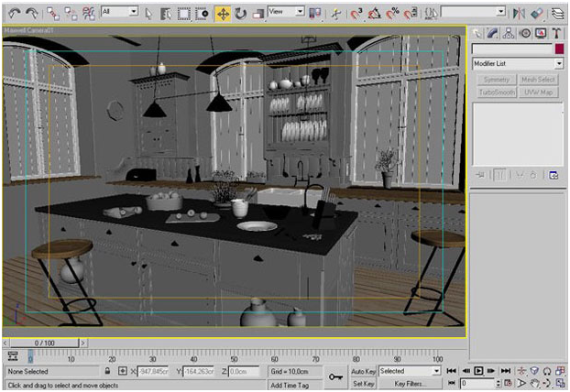The image size is (570, 392).
Task: Click the Set Key button
Action: coord(363,383)
